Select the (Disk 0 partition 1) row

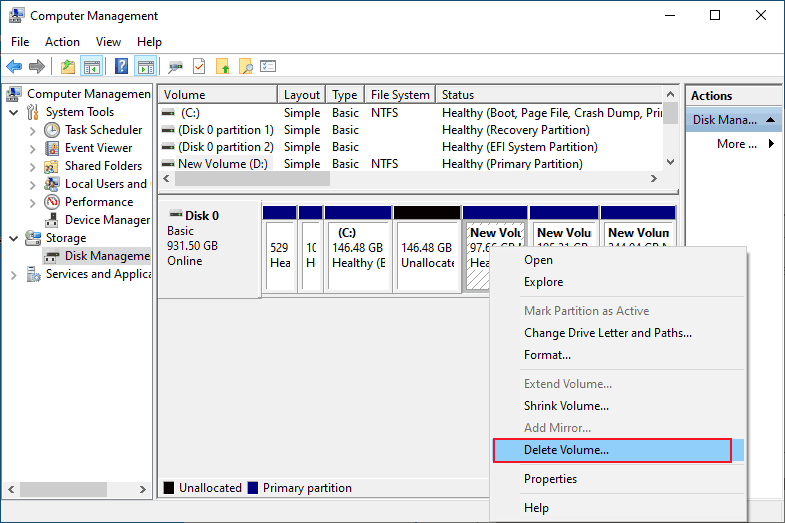(x=411, y=130)
